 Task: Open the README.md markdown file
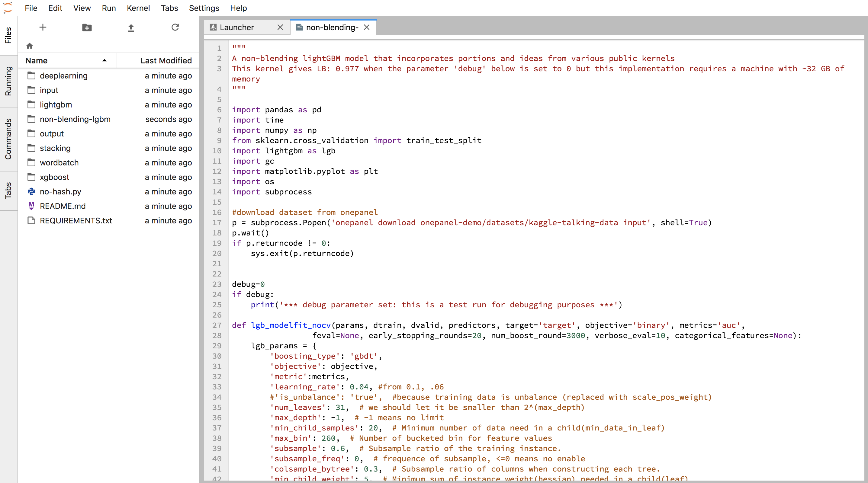[63, 206]
